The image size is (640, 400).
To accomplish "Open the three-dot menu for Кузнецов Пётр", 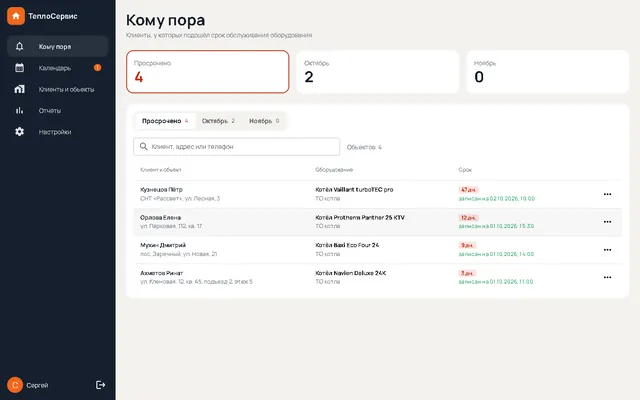I will coord(607,194).
